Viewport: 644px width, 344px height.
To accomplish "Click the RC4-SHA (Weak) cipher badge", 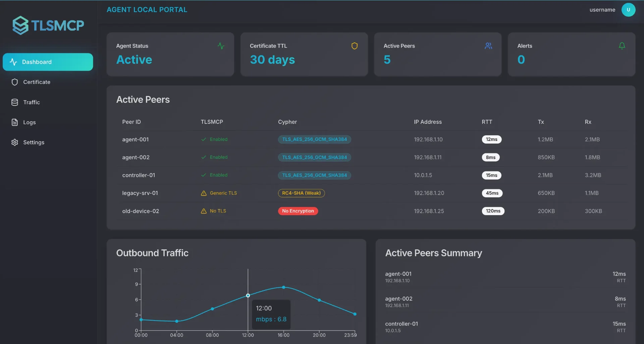I will tap(301, 193).
